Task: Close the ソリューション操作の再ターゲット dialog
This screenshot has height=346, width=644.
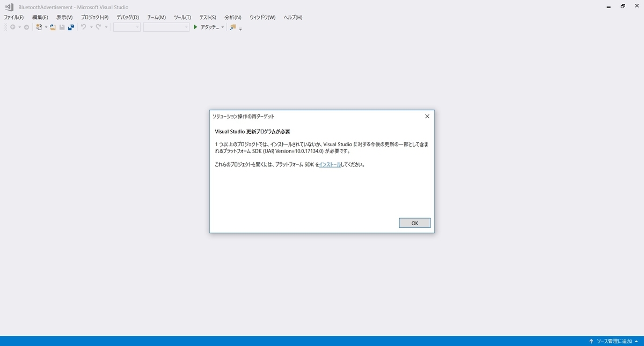Action: coord(427,116)
